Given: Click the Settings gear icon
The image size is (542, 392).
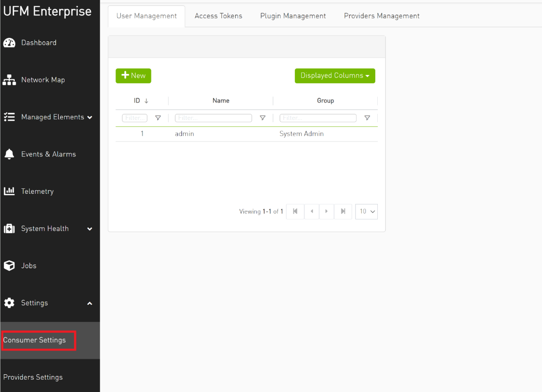Looking at the screenshot, I should pos(9,303).
